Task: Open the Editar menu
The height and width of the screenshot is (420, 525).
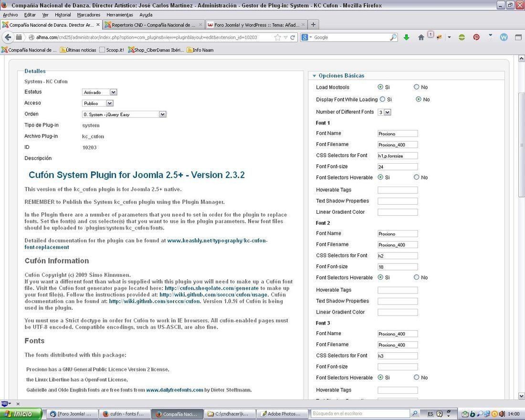Action: coord(30,15)
